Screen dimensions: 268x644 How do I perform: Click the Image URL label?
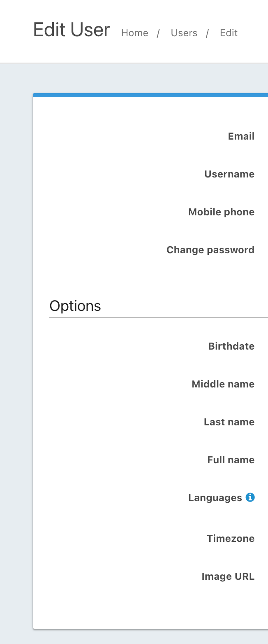[228, 576]
